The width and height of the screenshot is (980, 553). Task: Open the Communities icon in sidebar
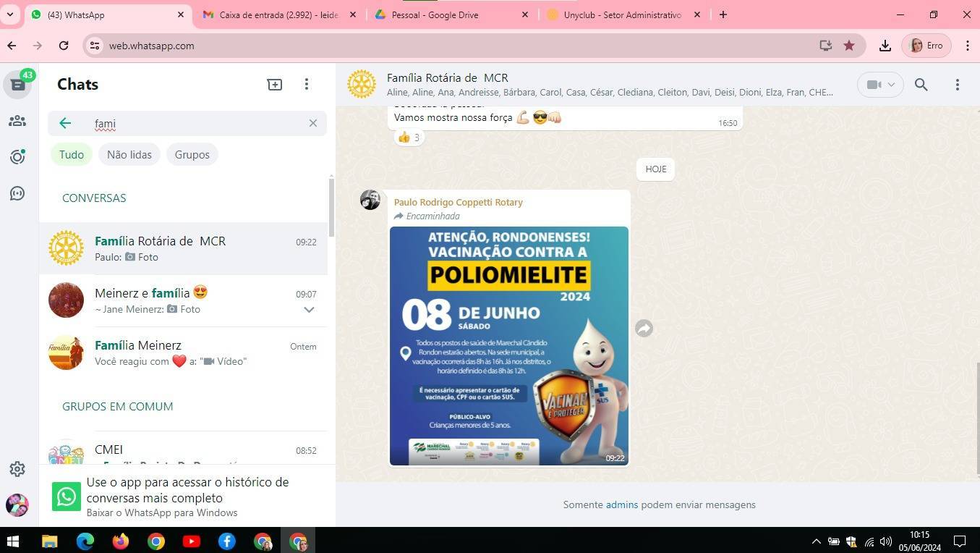coord(17,121)
